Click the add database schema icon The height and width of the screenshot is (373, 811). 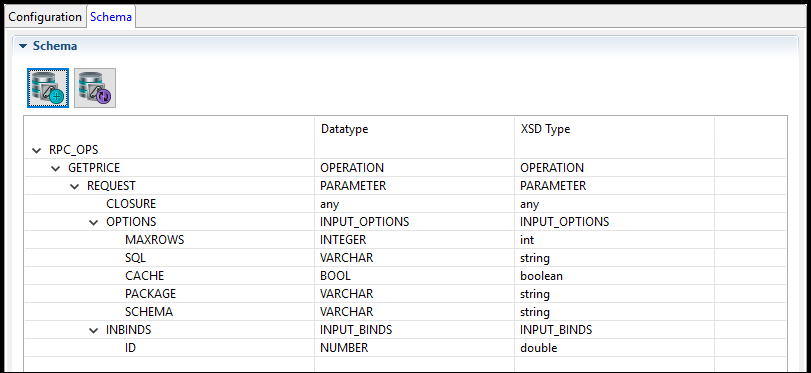point(48,88)
